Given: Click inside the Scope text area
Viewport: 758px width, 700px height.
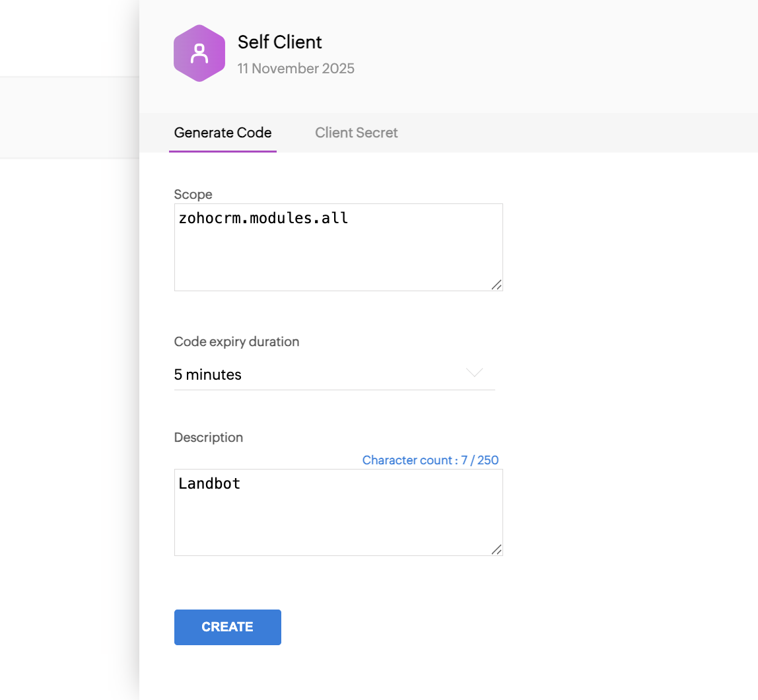Looking at the screenshot, I should pyautogui.click(x=338, y=247).
